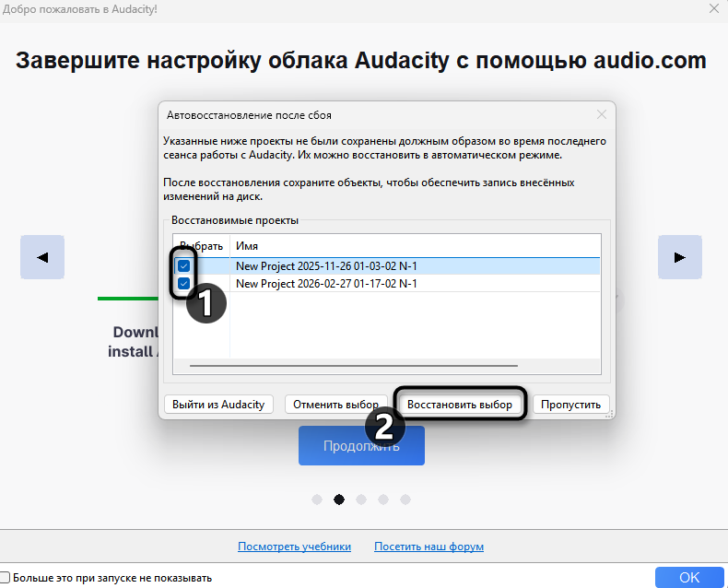
Task: Go to next slide with right arrow
Action: pyautogui.click(x=680, y=257)
